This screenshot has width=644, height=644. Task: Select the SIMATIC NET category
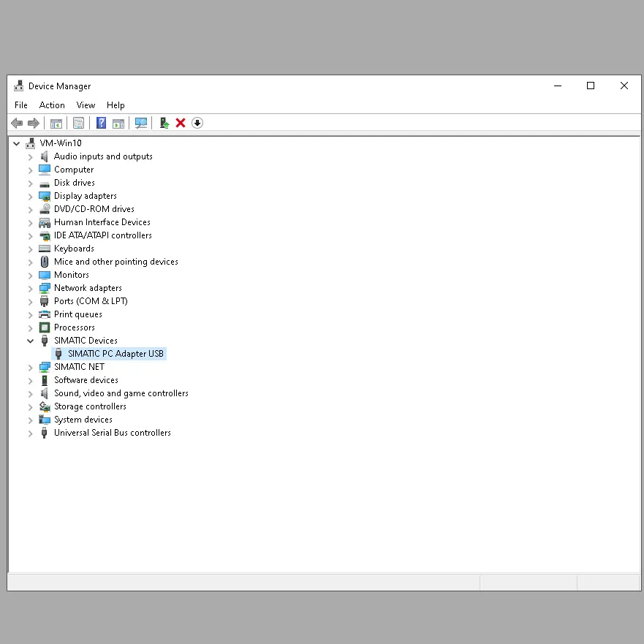tap(79, 367)
